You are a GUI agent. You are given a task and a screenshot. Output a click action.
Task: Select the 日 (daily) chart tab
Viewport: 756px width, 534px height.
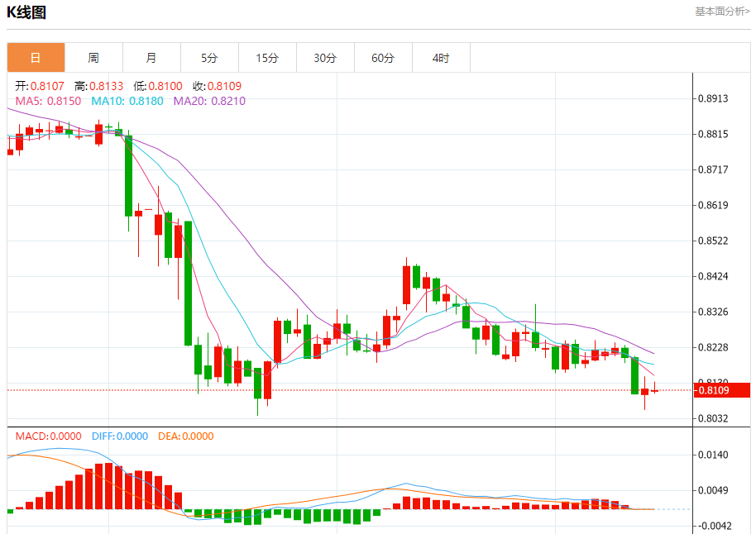[36, 58]
